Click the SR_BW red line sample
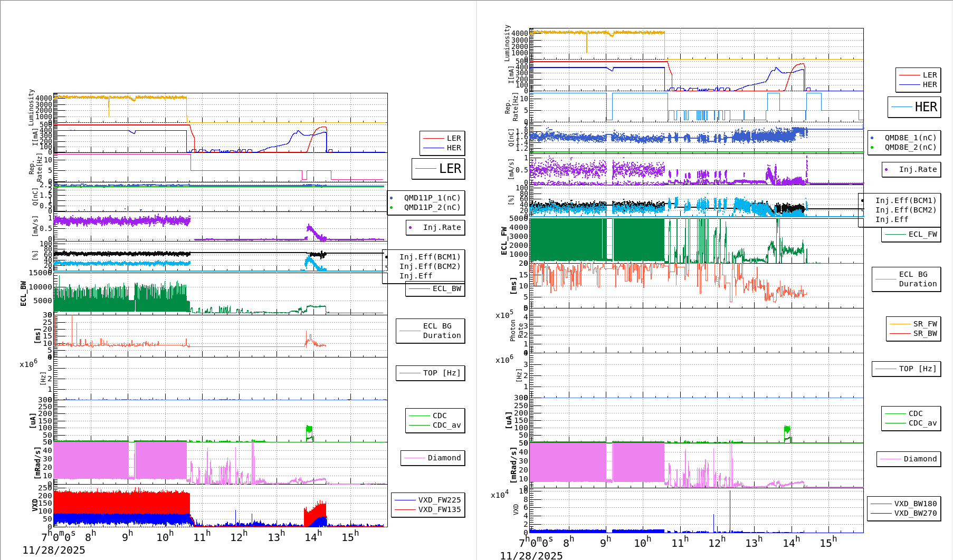Image resolution: width=953 pixels, height=560 pixels. 900,333
